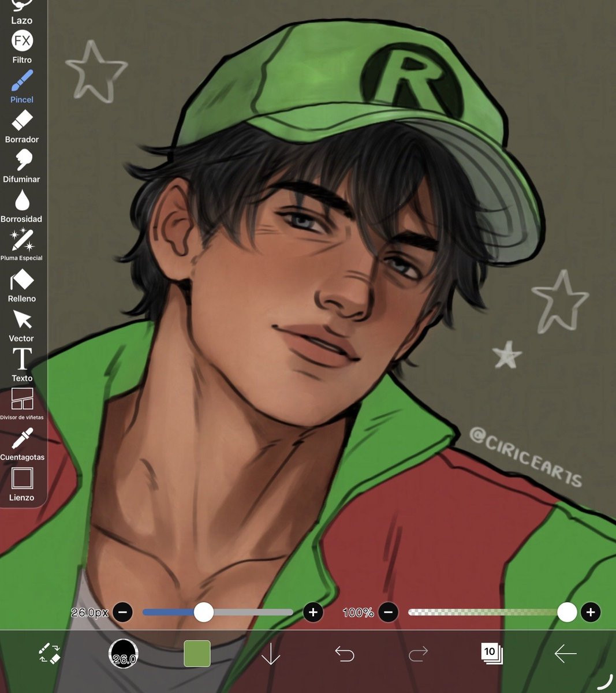Select the Vector arrow tool
The height and width of the screenshot is (693, 616).
click(x=22, y=326)
